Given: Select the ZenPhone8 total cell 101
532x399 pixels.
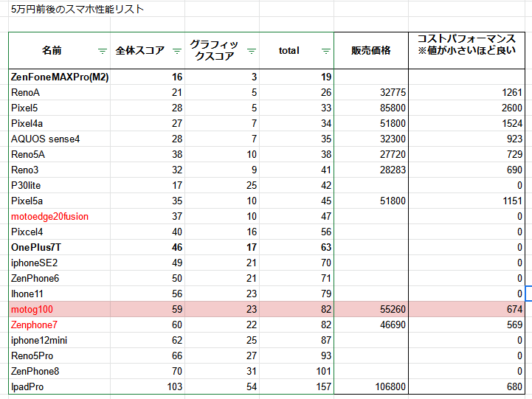Looking at the screenshot, I should [x=297, y=371].
